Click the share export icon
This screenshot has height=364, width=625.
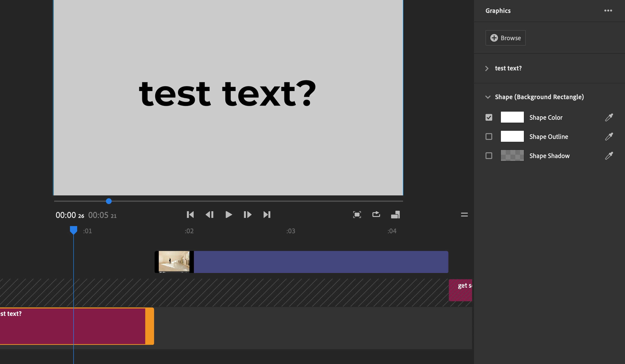coord(376,214)
